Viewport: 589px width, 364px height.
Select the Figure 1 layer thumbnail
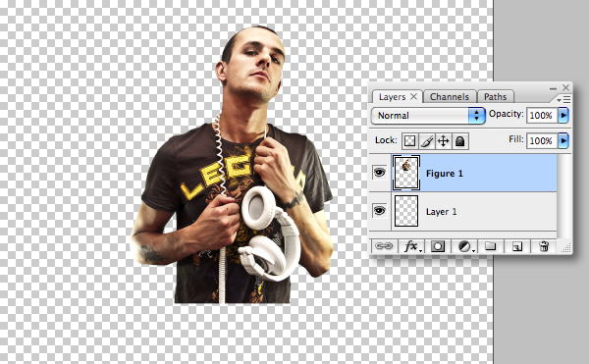(406, 173)
